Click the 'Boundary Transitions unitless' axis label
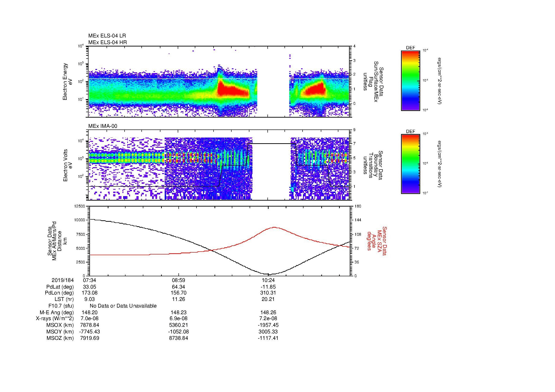Viewport: 555px width, 392px height. [373, 166]
